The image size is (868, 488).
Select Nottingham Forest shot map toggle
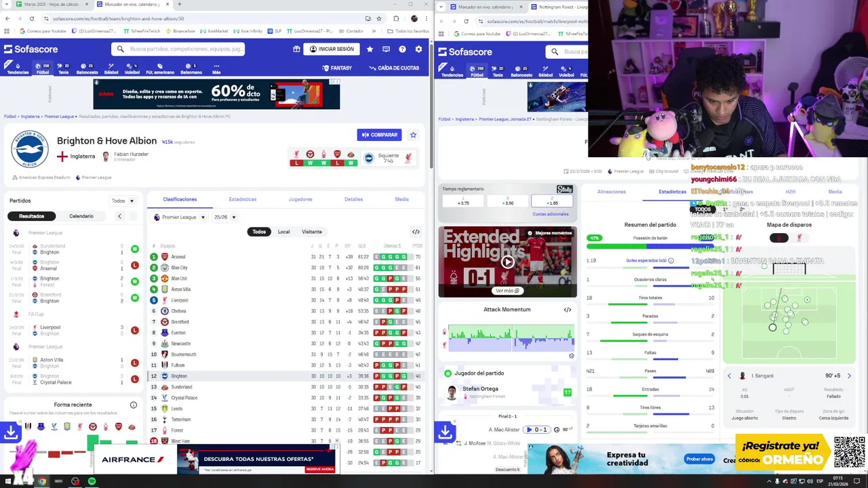pyautogui.click(x=779, y=238)
